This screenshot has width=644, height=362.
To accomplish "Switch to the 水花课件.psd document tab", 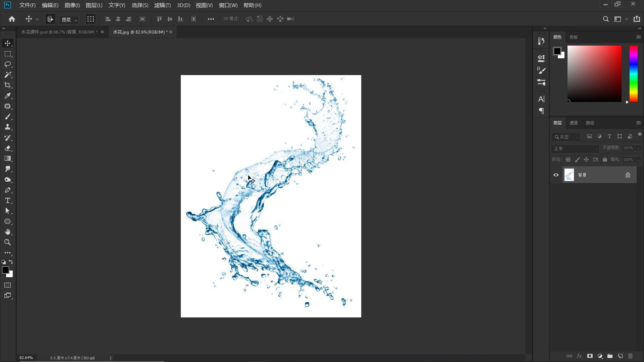I will tap(59, 32).
